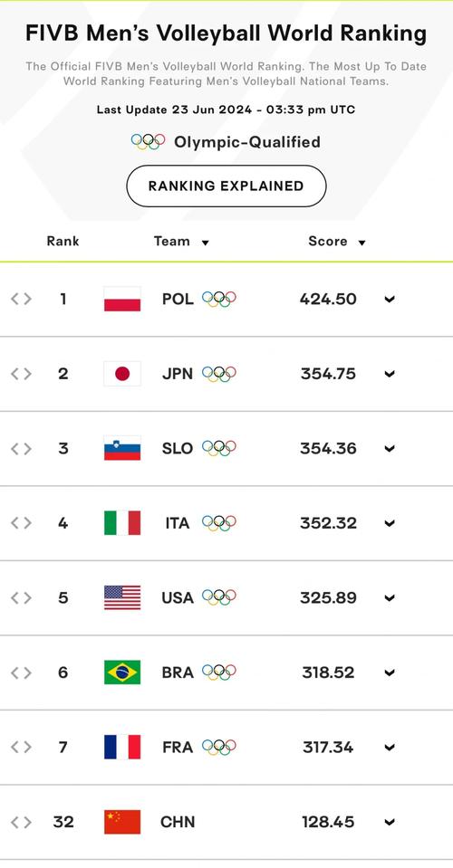The height and width of the screenshot is (868, 453).
Task: Open the Score column sort dropdown
Action: click(361, 243)
